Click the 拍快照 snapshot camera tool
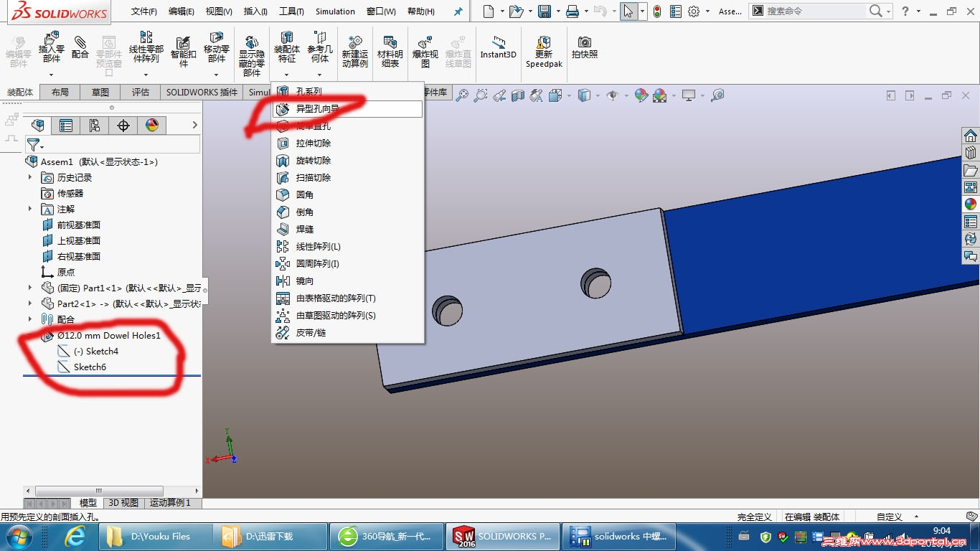 585,47
